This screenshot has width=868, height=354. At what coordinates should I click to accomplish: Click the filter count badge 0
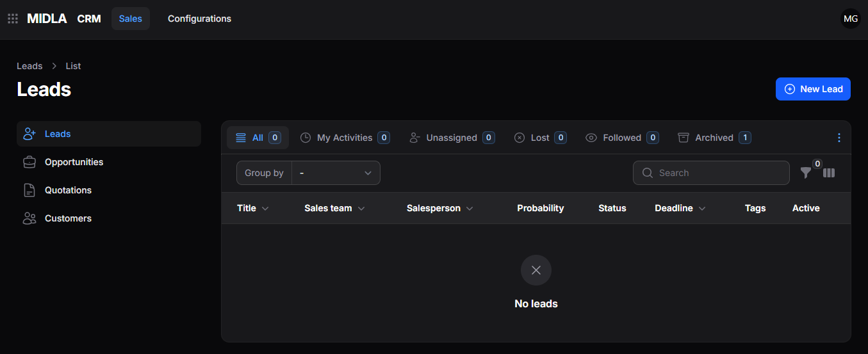[x=817, y=164]
